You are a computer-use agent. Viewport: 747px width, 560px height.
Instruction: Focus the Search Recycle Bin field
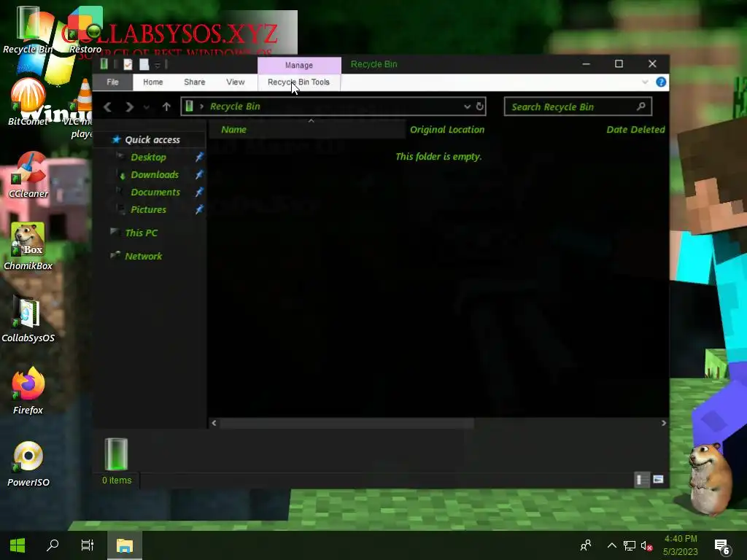(578, 106)
